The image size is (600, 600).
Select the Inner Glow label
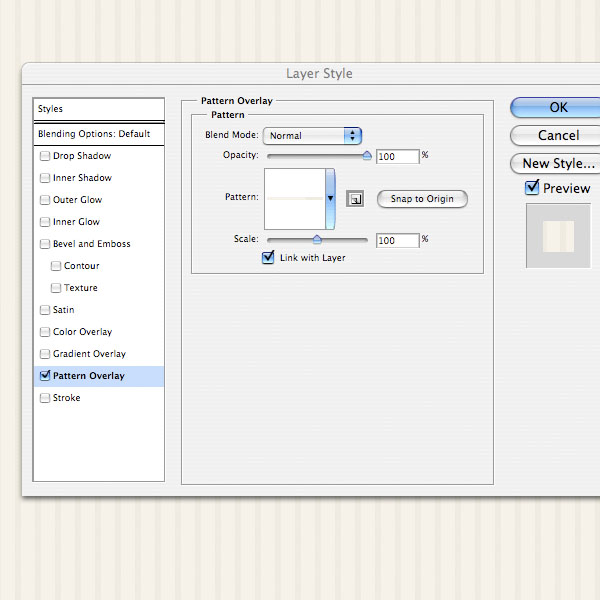[76, 222]
